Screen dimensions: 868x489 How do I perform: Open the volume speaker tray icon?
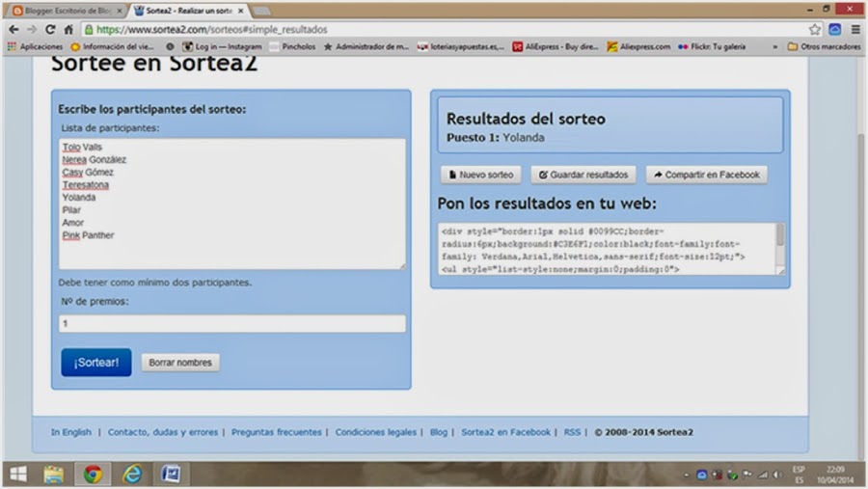click(777, 475)
